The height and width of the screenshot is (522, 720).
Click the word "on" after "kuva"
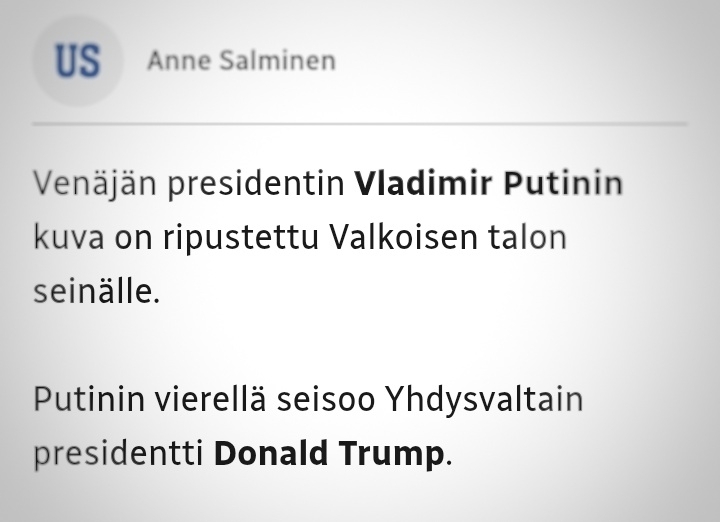coord(131,238)
